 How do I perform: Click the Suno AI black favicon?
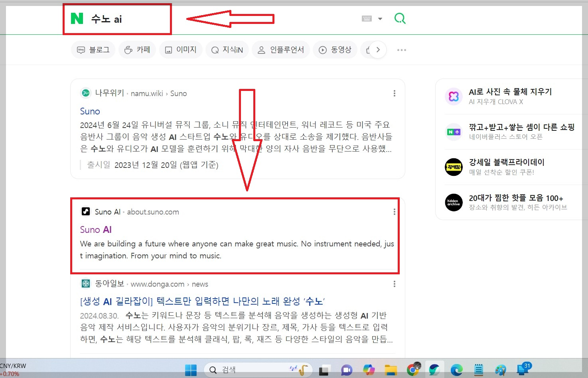point(86,211)
